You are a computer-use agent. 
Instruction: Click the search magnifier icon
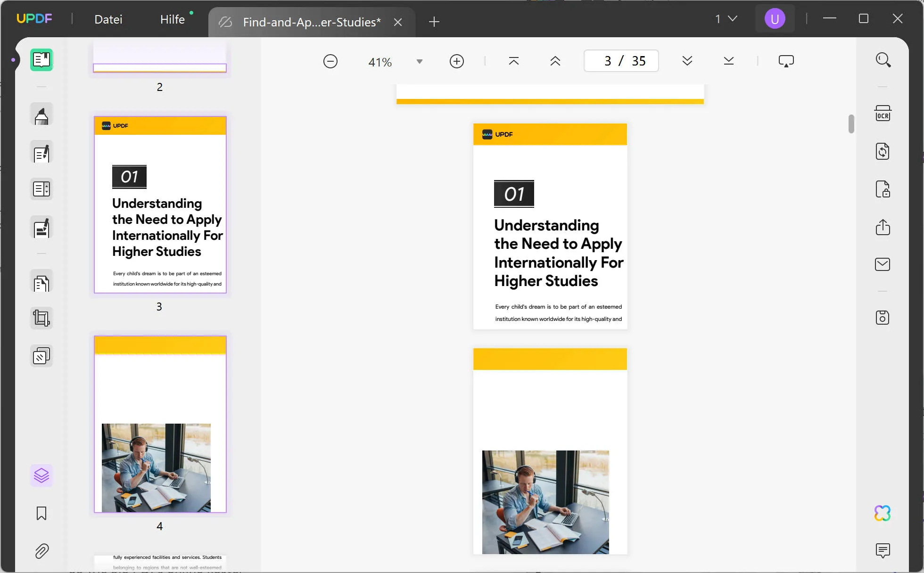coord(883,60)
